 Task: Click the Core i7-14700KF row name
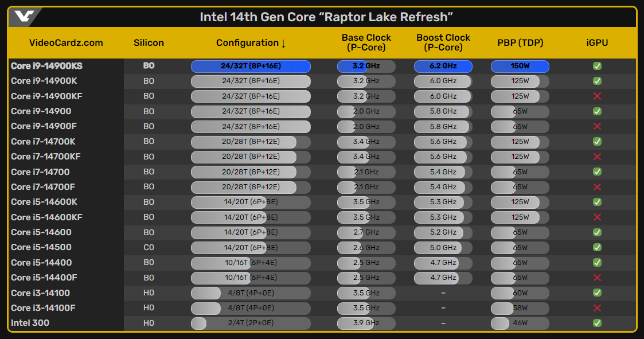46,157
